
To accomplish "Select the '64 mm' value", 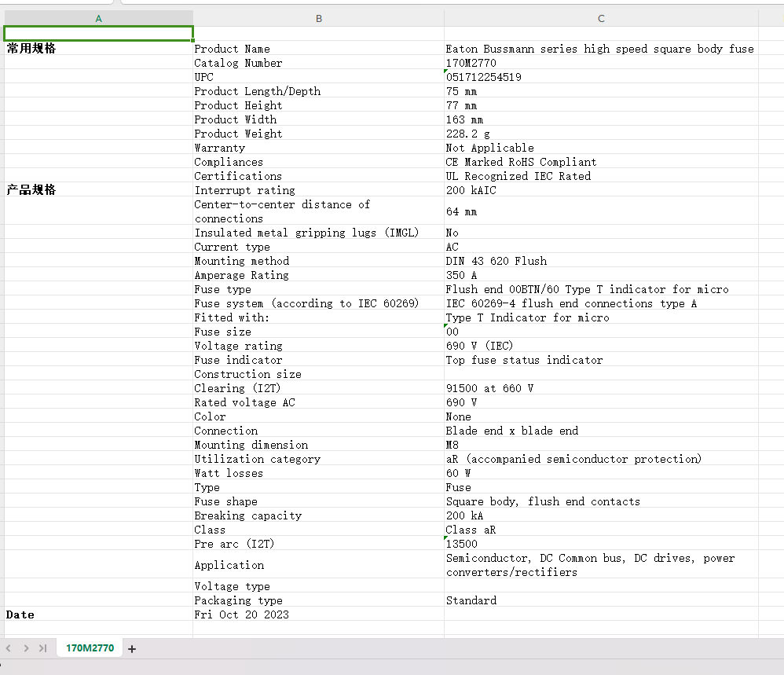I will pyautogui.click(x=601, y=211).
